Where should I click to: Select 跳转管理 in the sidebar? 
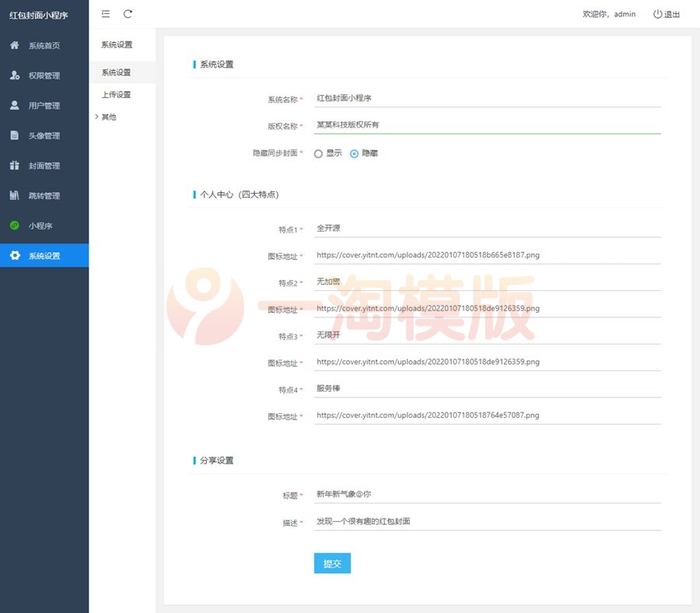point(44,195)
